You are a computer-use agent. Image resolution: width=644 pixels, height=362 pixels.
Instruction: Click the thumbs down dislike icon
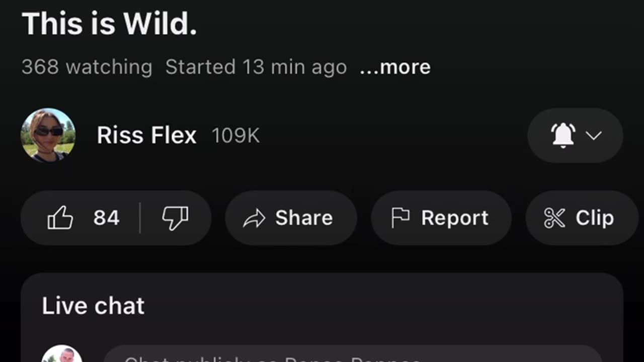point(175,218)
